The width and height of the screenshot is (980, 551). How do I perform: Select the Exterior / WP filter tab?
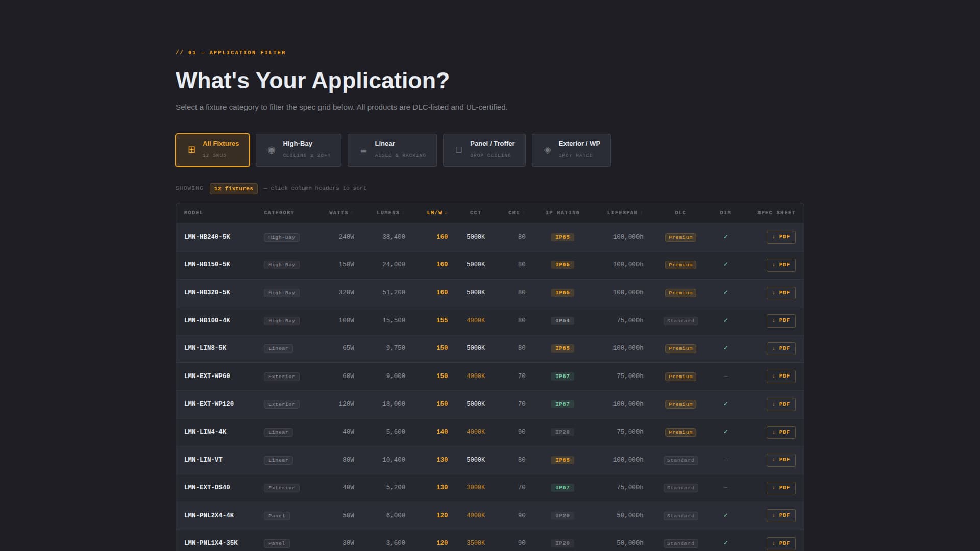click(571, 149)
